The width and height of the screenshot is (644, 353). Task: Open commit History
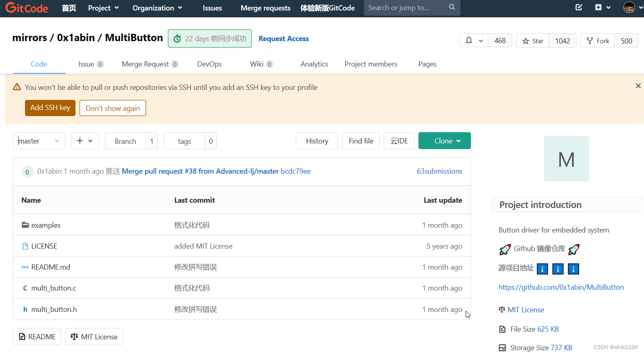(x=317, y=141)
